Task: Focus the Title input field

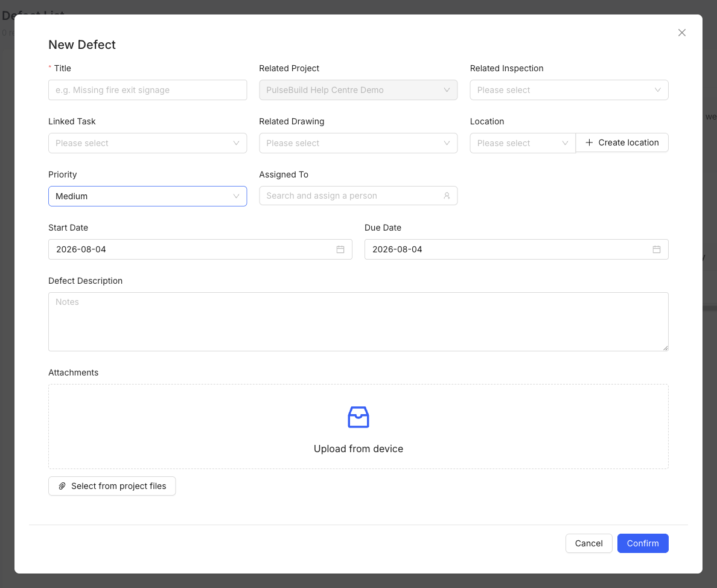Action: (147, 90)
